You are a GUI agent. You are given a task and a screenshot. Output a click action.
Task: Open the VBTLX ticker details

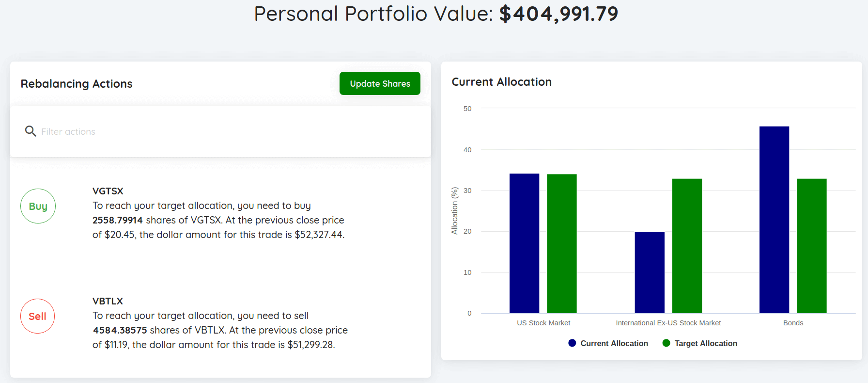click(x=107, y=301)
